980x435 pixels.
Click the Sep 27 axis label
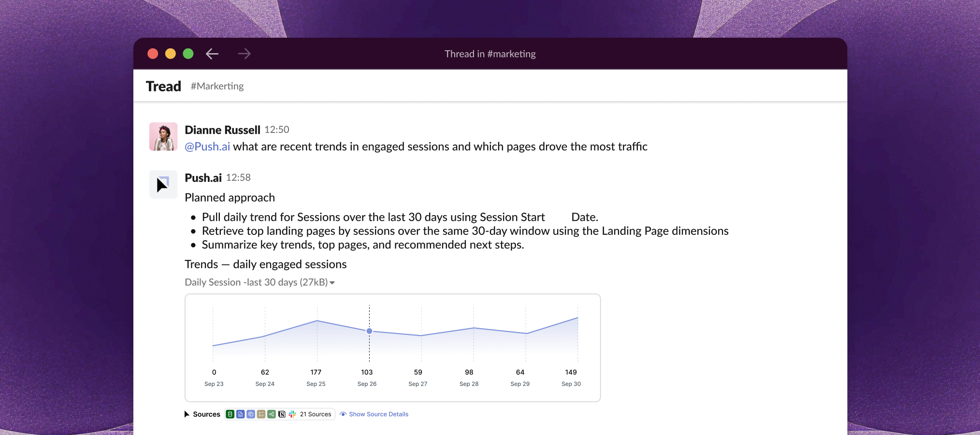418,384
